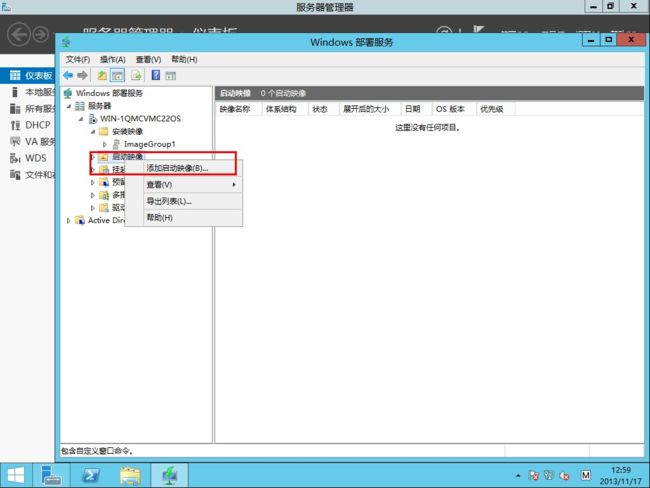Screen dimensions: 650x488
Task: Open DHCP in the Server Manager sidebar
Action: click(x=27, y=125)
